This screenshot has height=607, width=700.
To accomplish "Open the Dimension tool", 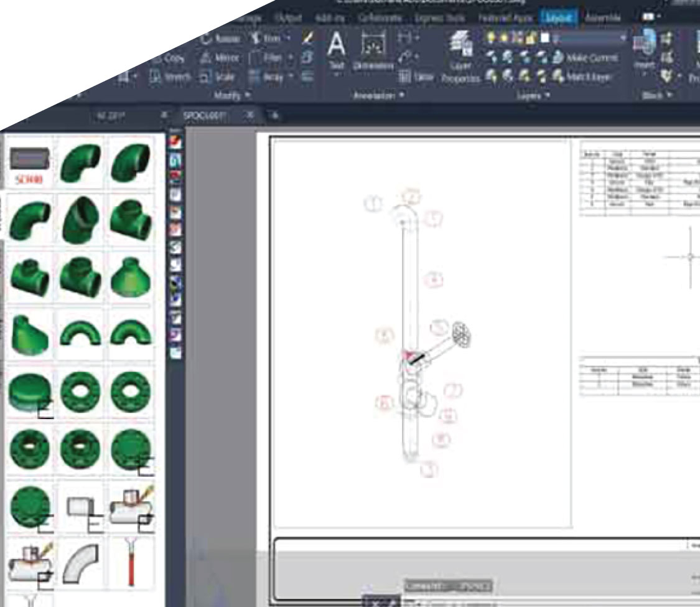I will [373, 50].
